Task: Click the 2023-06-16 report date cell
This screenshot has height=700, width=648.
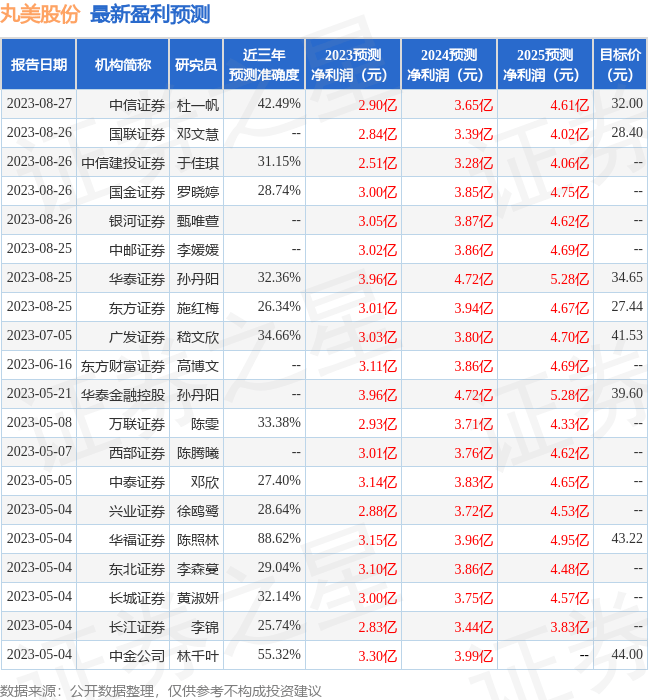Action: coord(39,366)
